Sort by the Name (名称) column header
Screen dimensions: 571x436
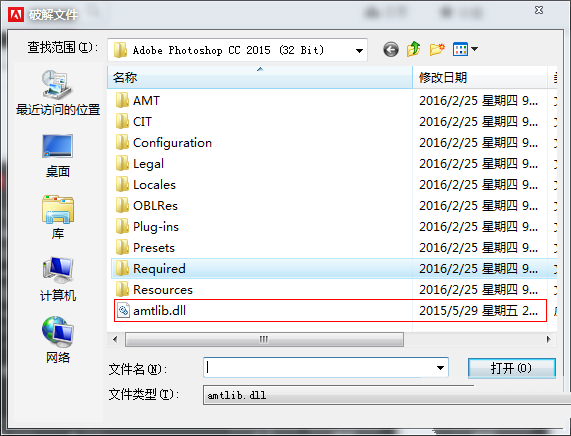[x=260, y=77]
